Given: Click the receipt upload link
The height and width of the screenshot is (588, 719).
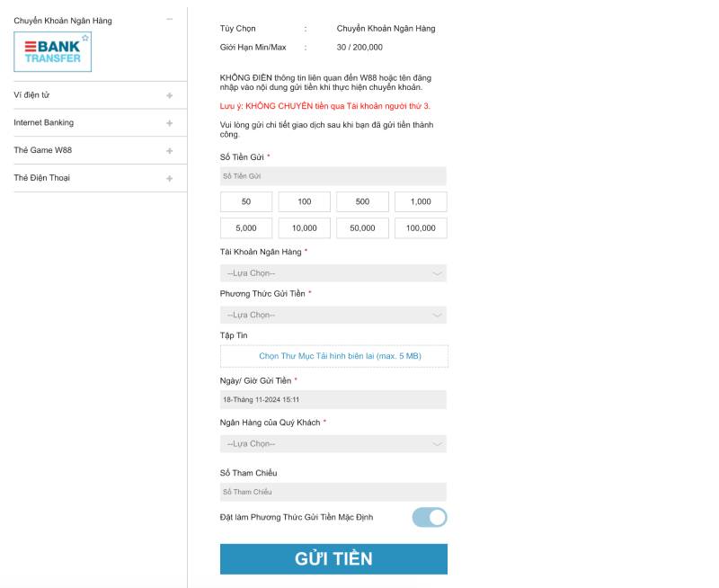Looking at the screenshot, I should pos(340,356).
